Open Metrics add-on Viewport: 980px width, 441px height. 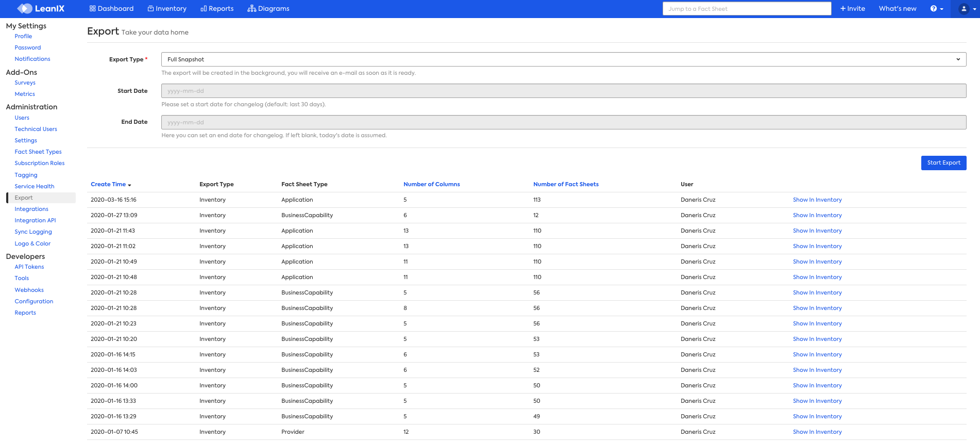click(25, 94)
